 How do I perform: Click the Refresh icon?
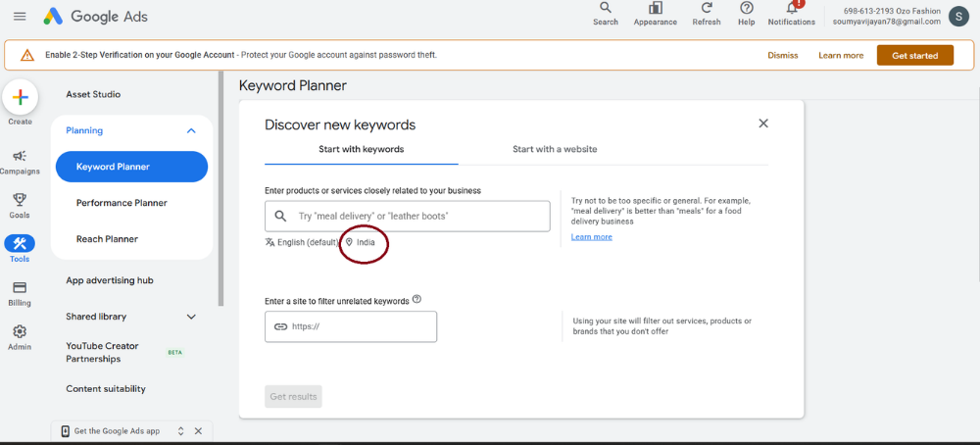click(707, 14)
